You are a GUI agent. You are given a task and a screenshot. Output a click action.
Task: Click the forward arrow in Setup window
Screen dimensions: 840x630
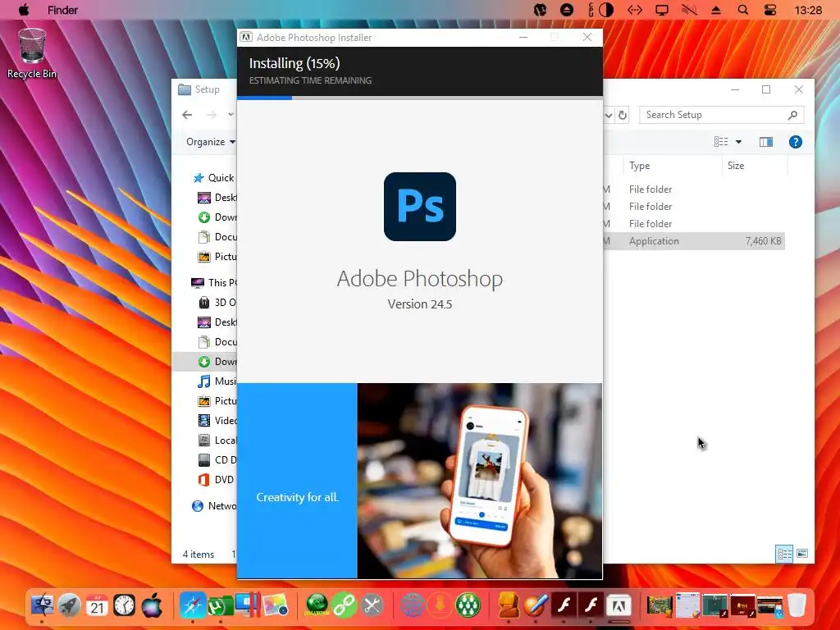tap(212, 115)
